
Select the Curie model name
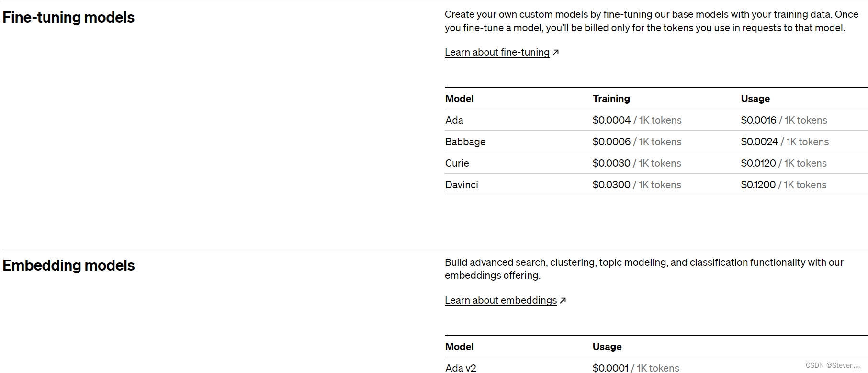click(457, 163)
